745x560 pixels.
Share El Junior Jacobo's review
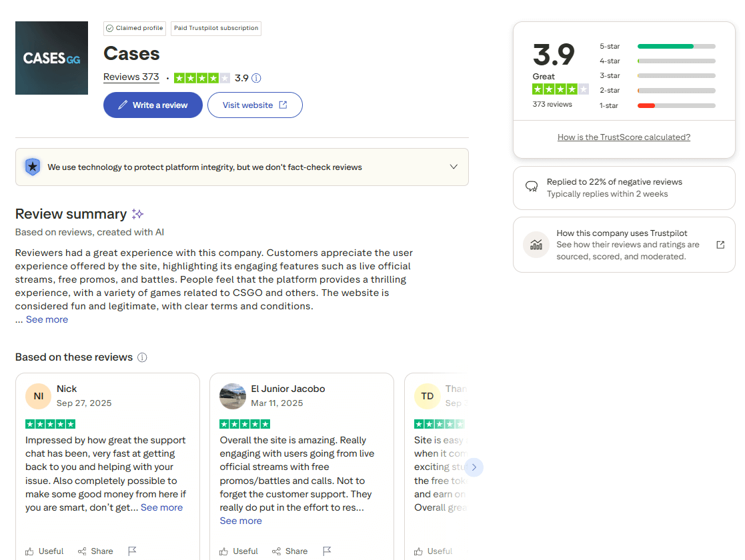click(x=290, y=551)
